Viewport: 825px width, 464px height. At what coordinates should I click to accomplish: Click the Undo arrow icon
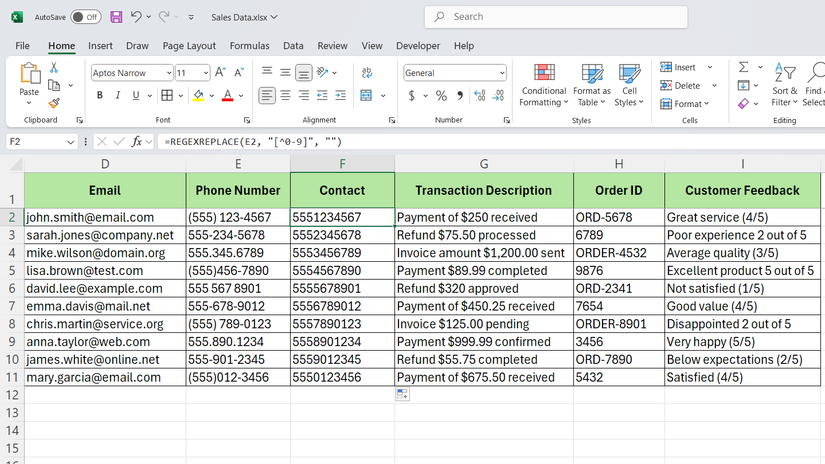click(137, 17)
